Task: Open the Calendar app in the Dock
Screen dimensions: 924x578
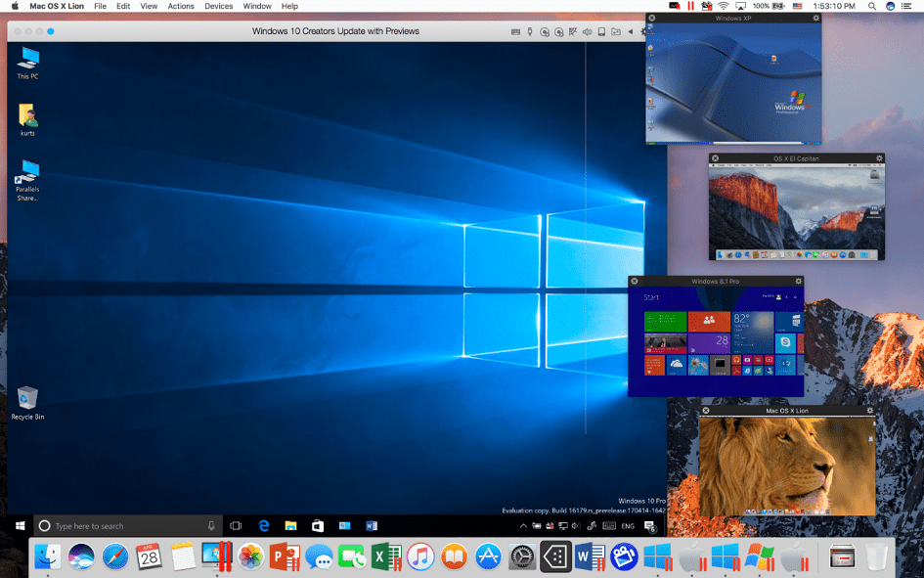Action: (149, 556)
